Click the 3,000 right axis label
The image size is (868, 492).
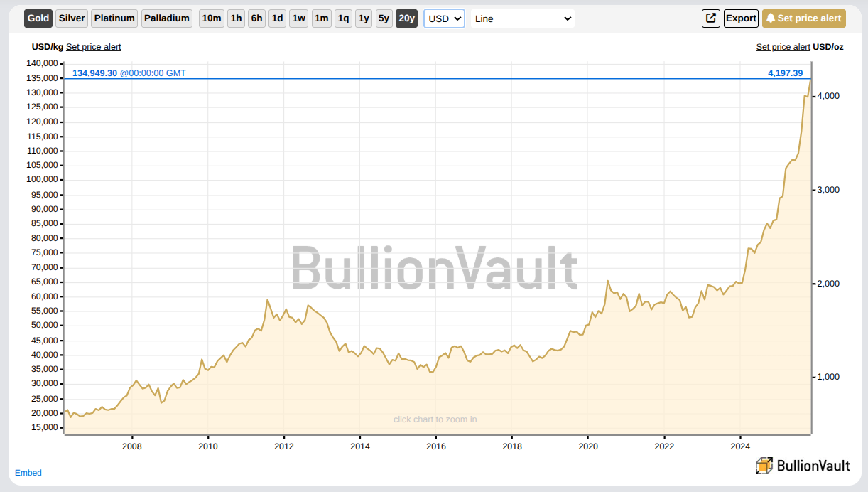pyautogui.click(x=829, y=190)
